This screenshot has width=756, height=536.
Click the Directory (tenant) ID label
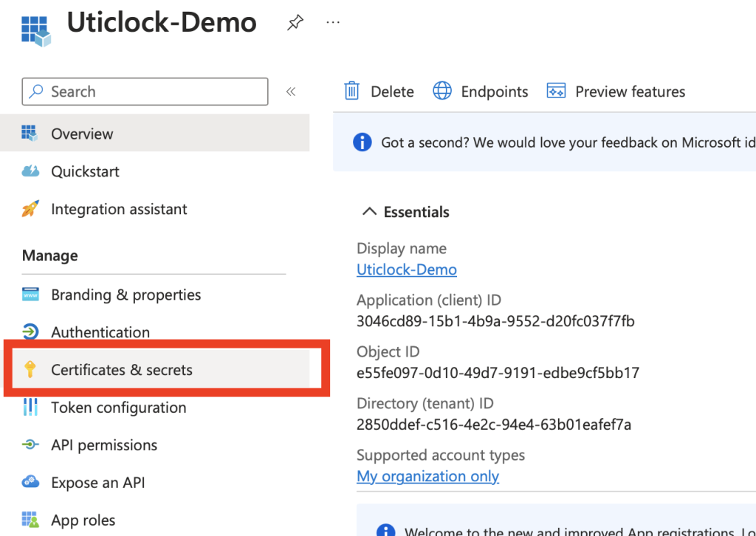[x=425, y=403]
